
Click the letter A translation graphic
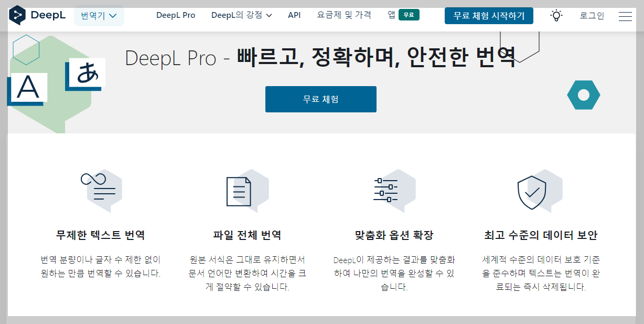click(x=28, y=88)
